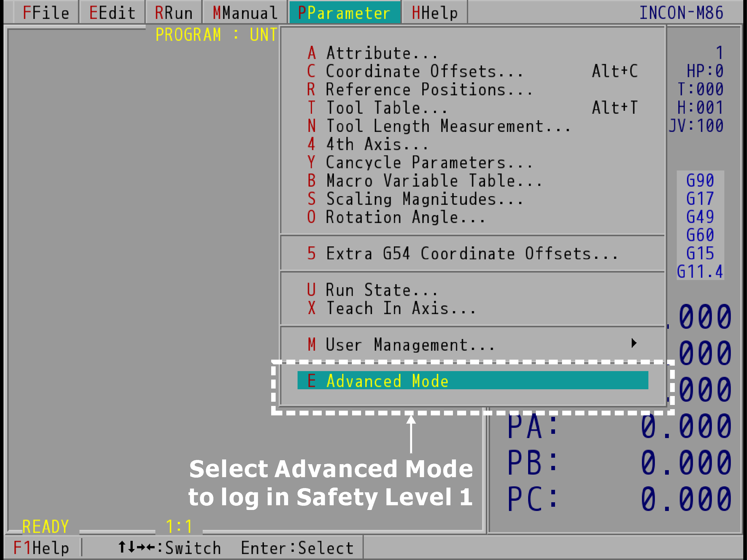Screen dimensions: 747x560
Task: Choose Coordinate Offsets... entry
Action: (473, 71)
